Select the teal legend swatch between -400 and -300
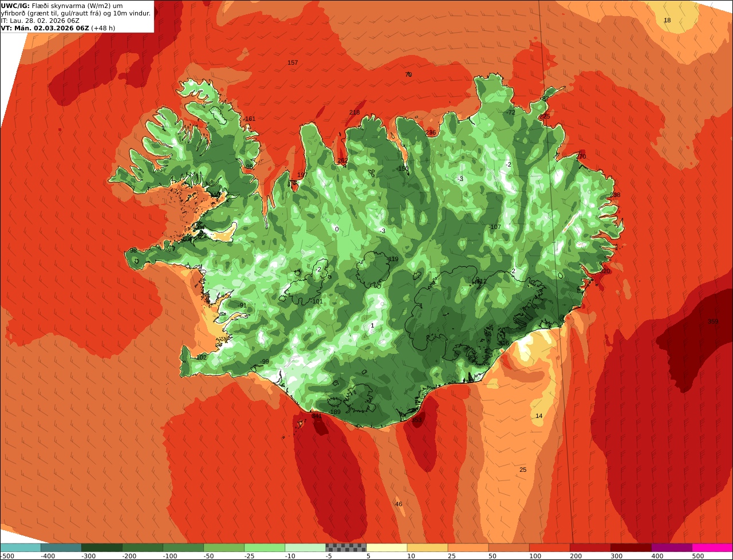The image size is (733, 560). pyautogui.click(x=61, y=547)
